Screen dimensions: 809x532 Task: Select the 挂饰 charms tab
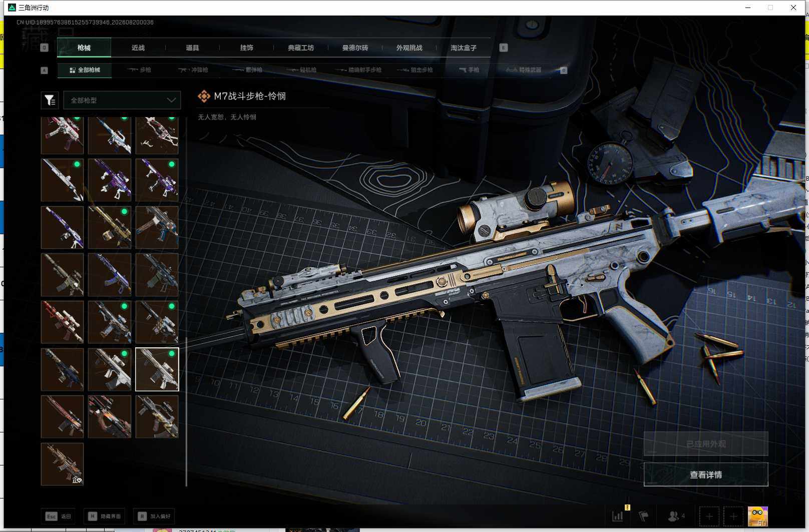(246, 48)
